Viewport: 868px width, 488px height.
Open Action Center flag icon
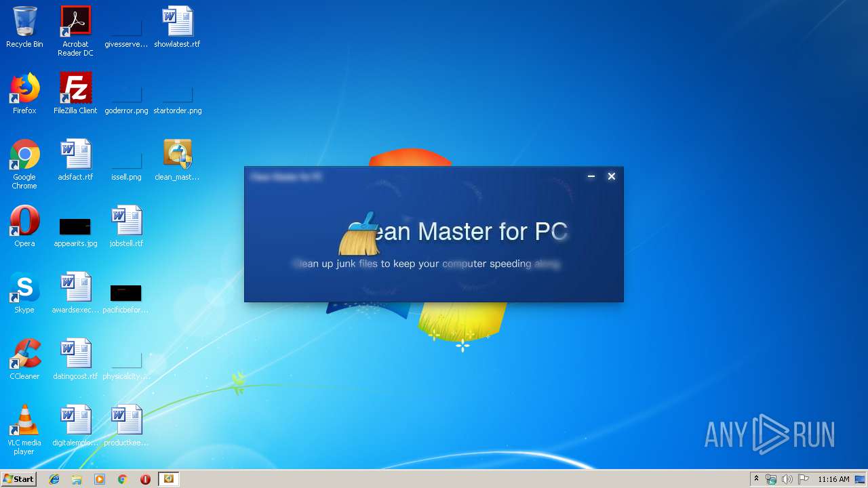point(803,479)
